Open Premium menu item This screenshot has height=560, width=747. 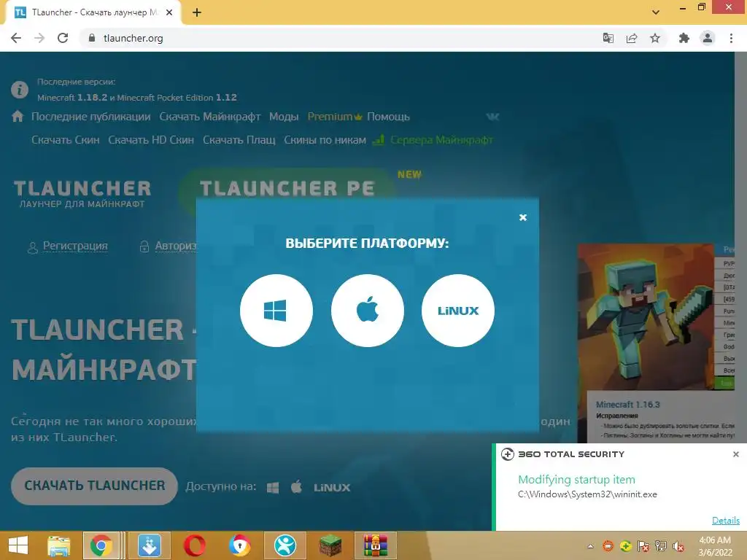[x=335, y=117]
